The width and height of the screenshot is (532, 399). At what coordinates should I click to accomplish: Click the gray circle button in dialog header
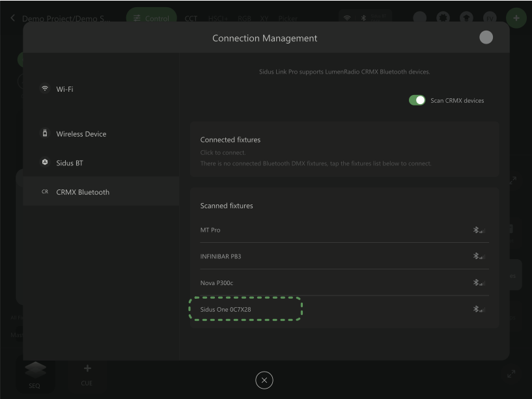[486, 38]
